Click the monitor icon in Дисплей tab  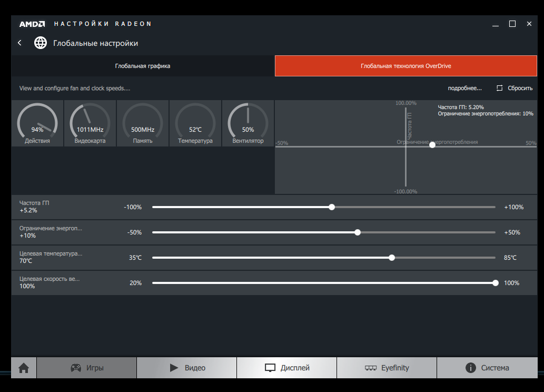tap(270, 368)
